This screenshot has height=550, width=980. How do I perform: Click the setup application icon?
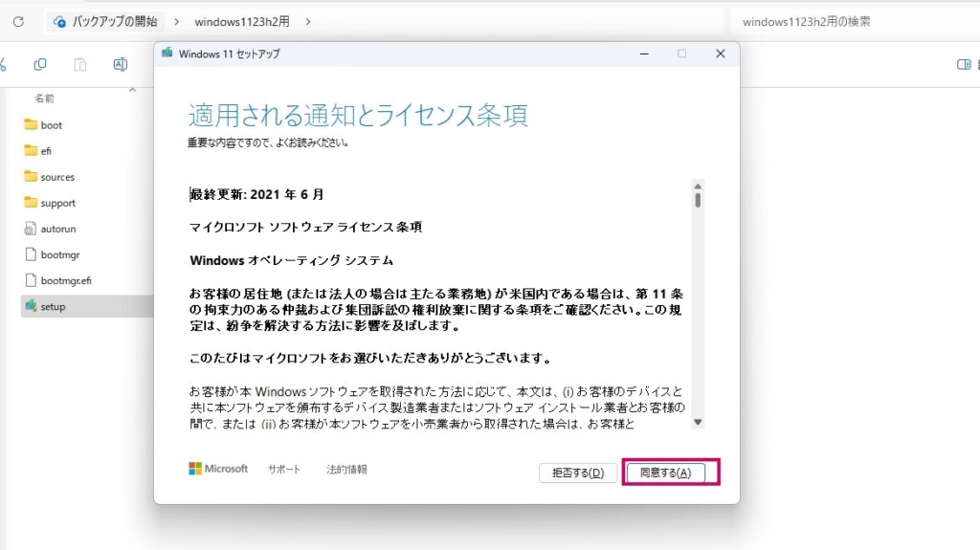(31, 306)
